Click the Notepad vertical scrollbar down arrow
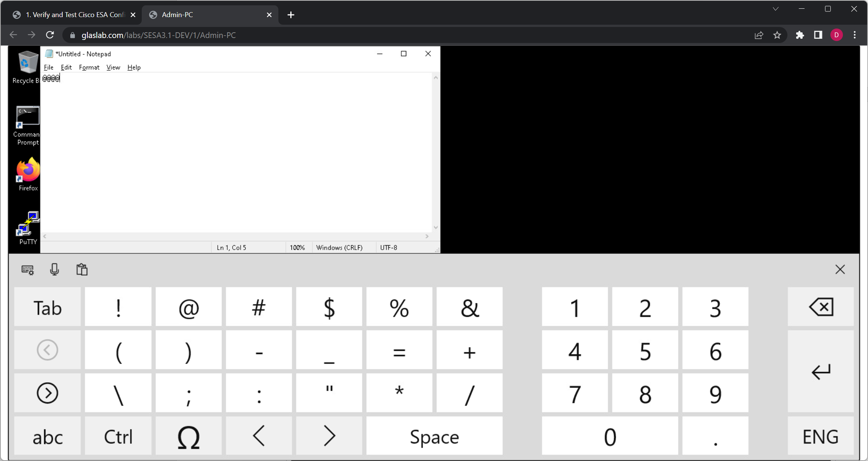Screen dimensions: 868x461 click(436, 227)
